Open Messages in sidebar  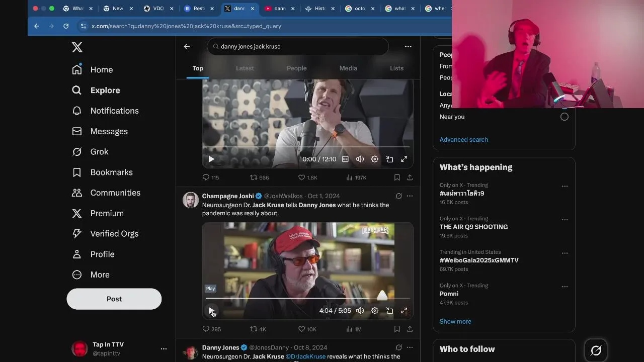[x=100, y=131]
